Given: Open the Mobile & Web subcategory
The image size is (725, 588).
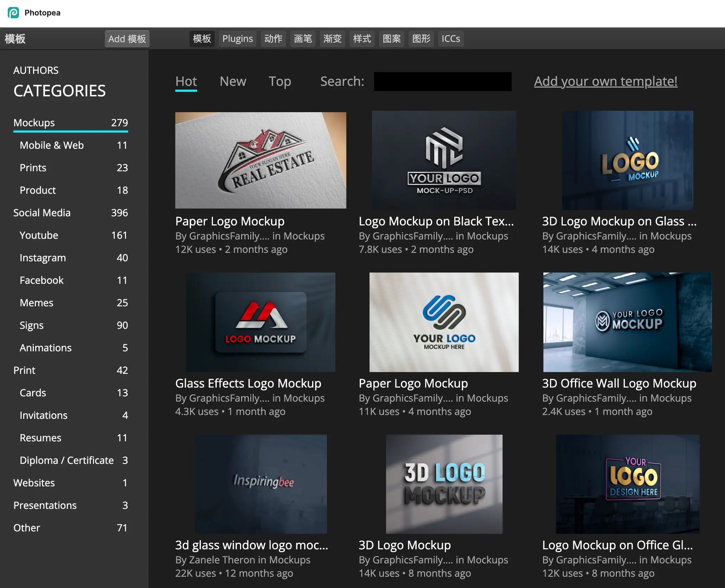Looking at the screenshot, I should pos(51,145).
